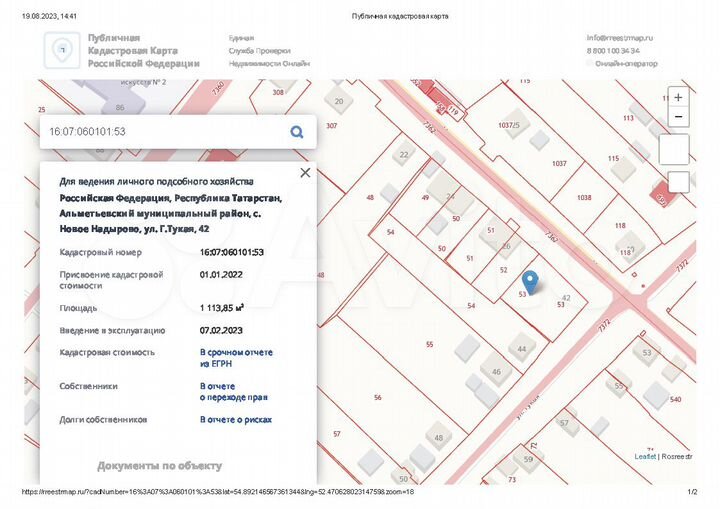Click the Публичная Кадастровая Карта title
The height and width of the screenshot is (509, 720).
[x=144, y=51]
